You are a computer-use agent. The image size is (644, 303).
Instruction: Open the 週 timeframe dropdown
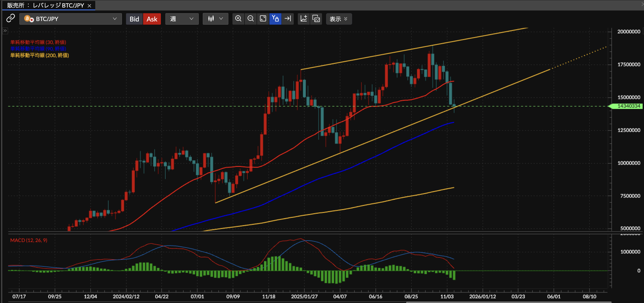point(182,19)
